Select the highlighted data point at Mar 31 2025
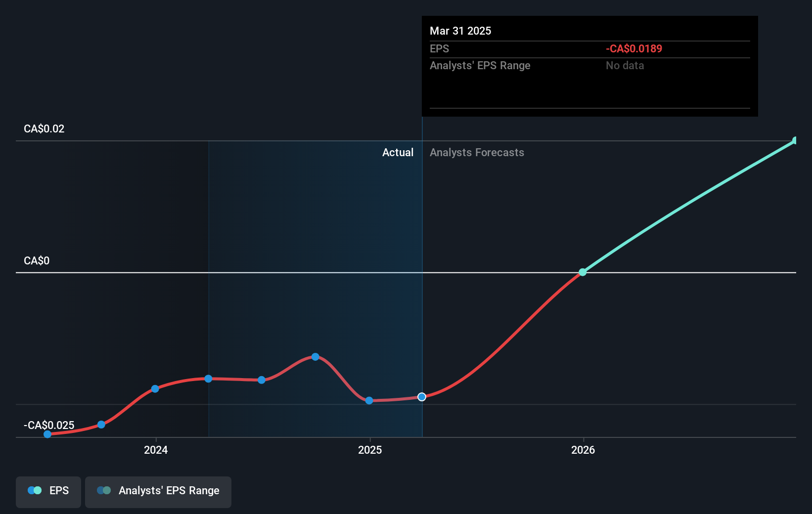Viewport: 812px width, 514px height. 422,397
